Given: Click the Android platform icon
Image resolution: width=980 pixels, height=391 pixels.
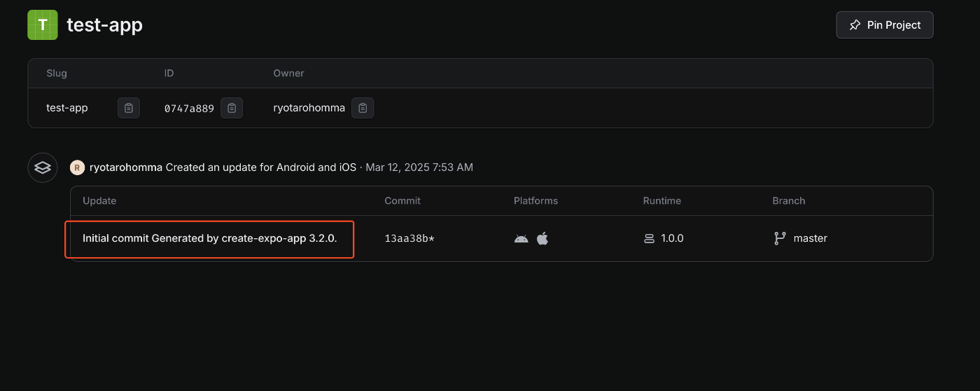Looking at the screenshot, I should tap(521, 238).
